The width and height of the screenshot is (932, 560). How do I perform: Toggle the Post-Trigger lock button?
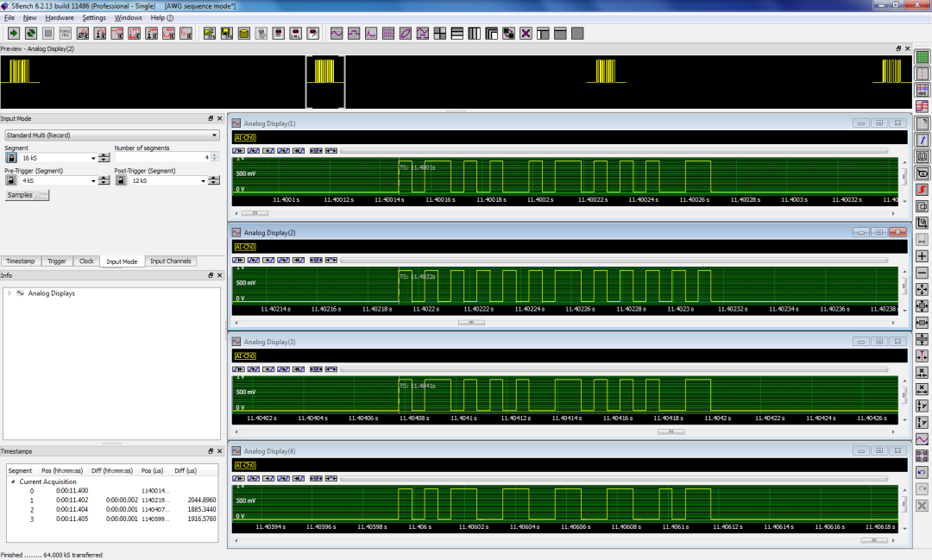122,181
